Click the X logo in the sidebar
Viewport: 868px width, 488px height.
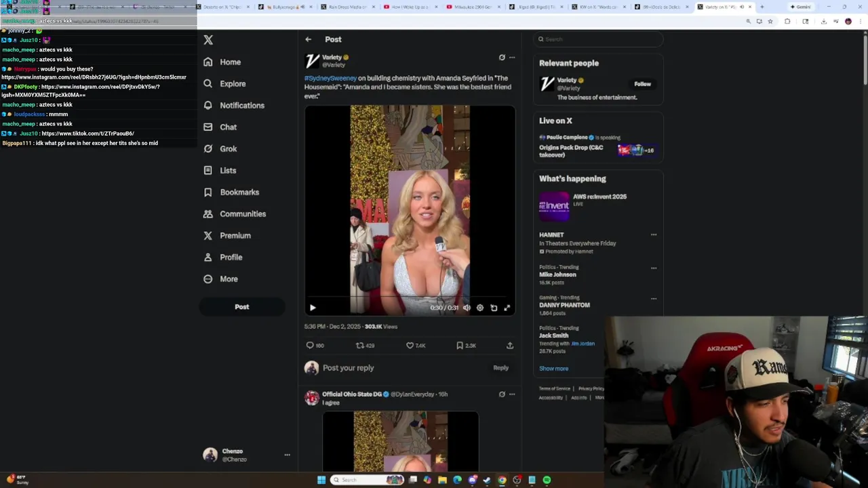208,40
